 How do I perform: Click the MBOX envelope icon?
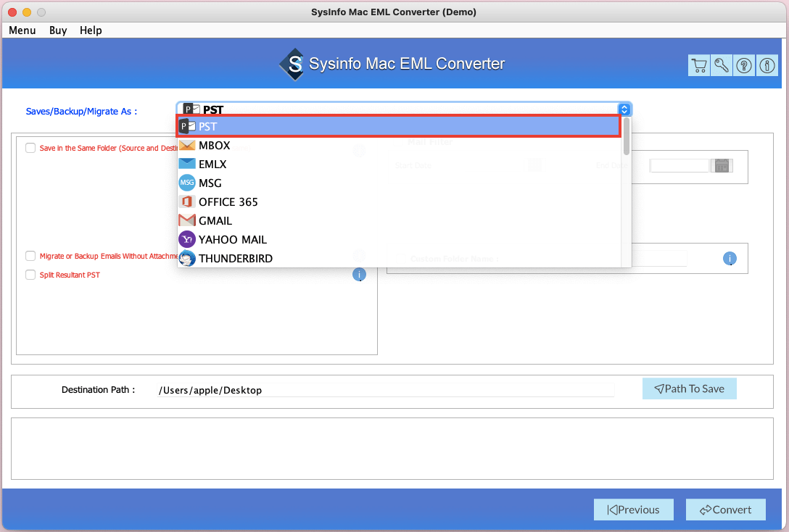click(187, 145)
